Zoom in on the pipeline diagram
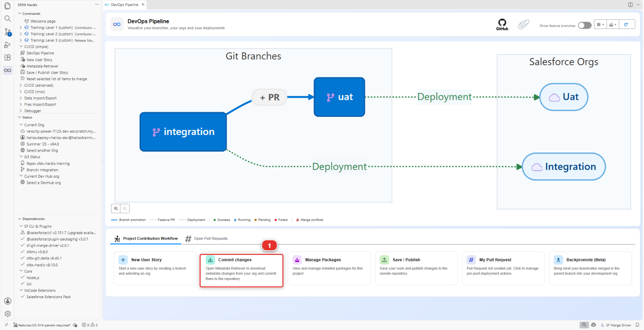This screenshot has height=330, width=644. point(116,208)
